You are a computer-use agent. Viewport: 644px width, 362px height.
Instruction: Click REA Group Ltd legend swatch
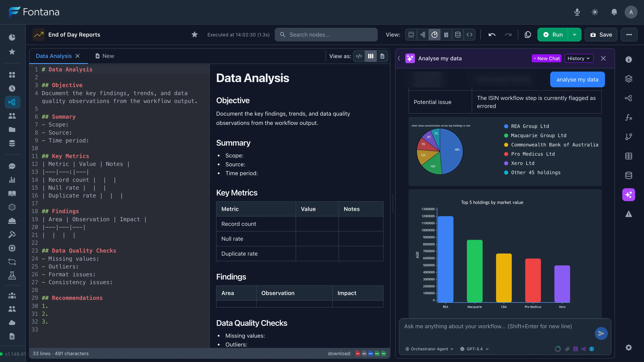pos(506,126)
